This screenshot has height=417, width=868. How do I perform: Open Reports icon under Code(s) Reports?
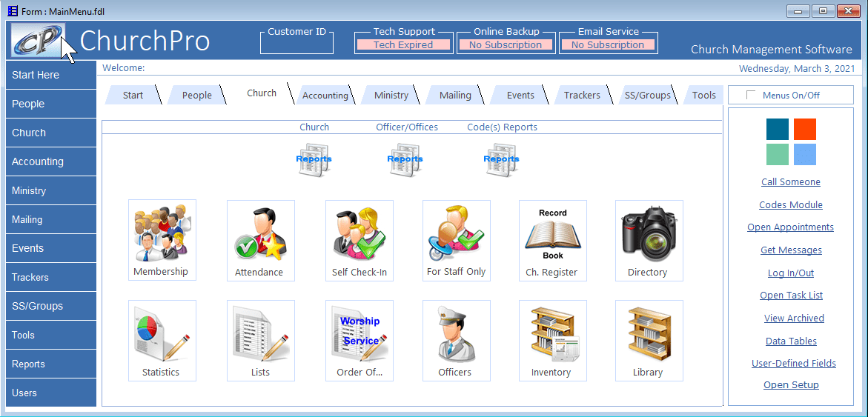click(x=502, y=160)
